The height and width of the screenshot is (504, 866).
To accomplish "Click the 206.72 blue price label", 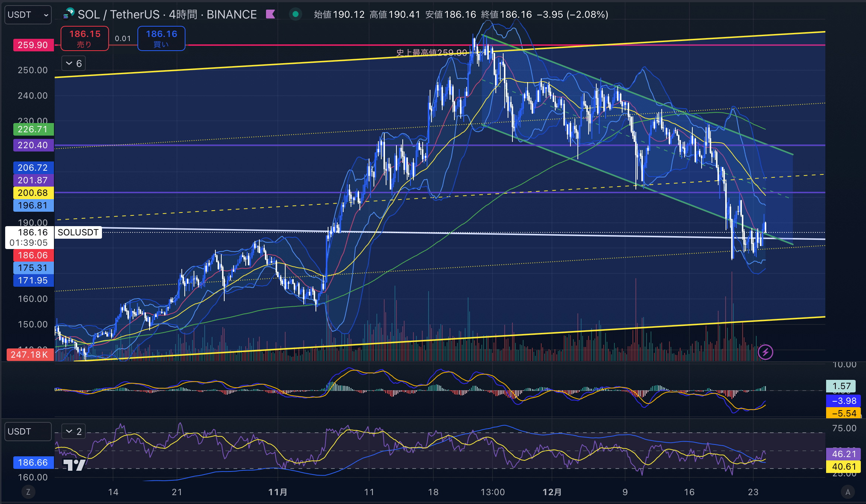I will tap(33, 168).
